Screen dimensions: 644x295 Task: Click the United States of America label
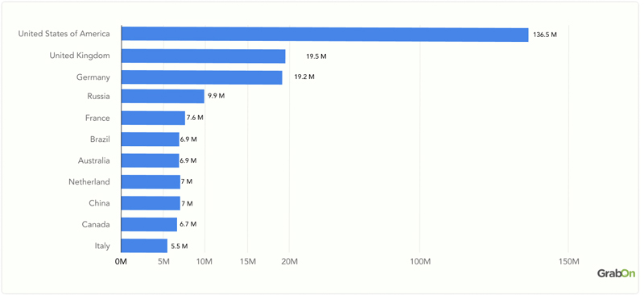(x=64, y=34)
